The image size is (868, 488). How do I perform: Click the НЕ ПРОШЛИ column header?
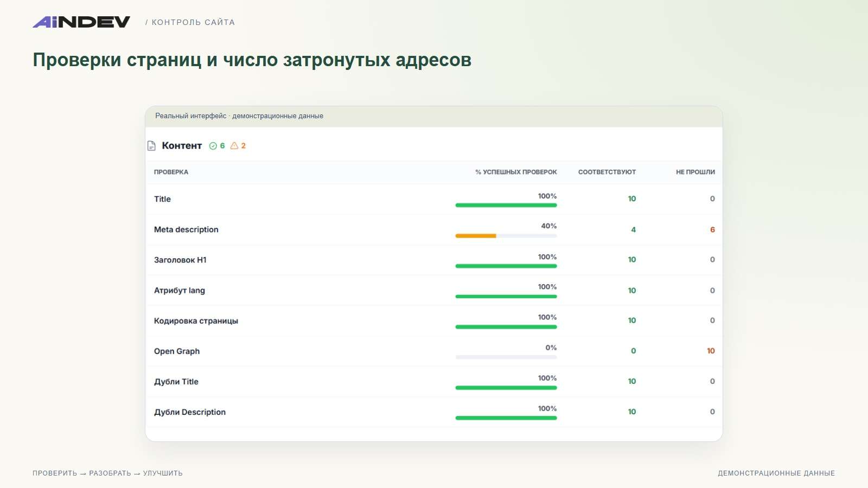point(695,172)
